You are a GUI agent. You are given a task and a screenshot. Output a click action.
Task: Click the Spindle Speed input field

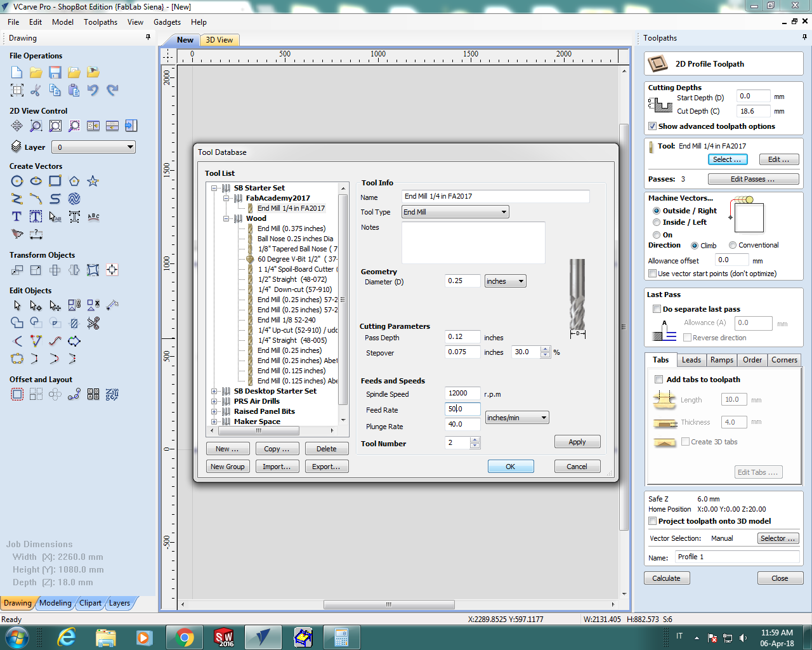[x=462, y=394]
